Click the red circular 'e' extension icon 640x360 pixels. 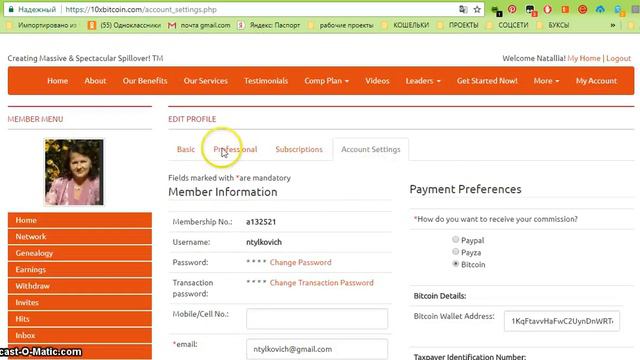[582, 9]
